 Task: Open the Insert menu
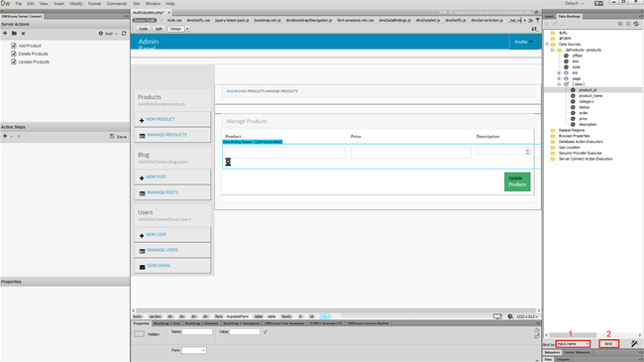coord(58,3)
